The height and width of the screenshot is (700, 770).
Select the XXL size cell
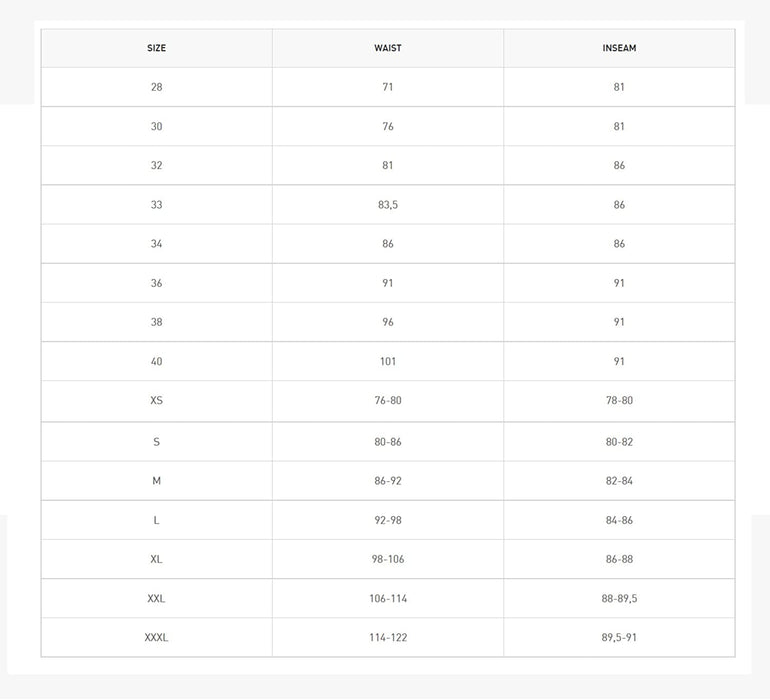(156, 599)
